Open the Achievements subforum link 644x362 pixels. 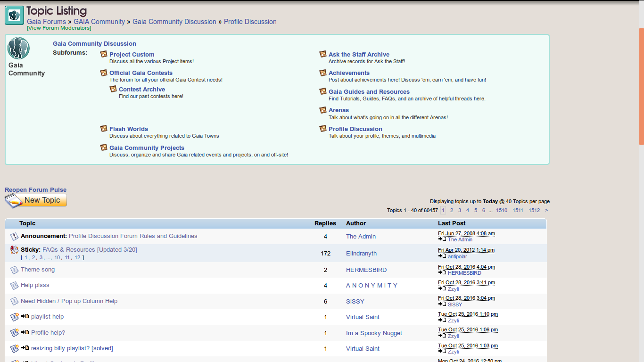click(349, 73)
